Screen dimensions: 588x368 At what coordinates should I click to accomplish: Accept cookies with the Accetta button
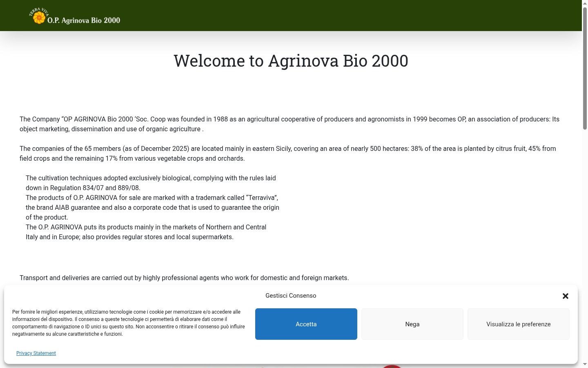[306, 324]
